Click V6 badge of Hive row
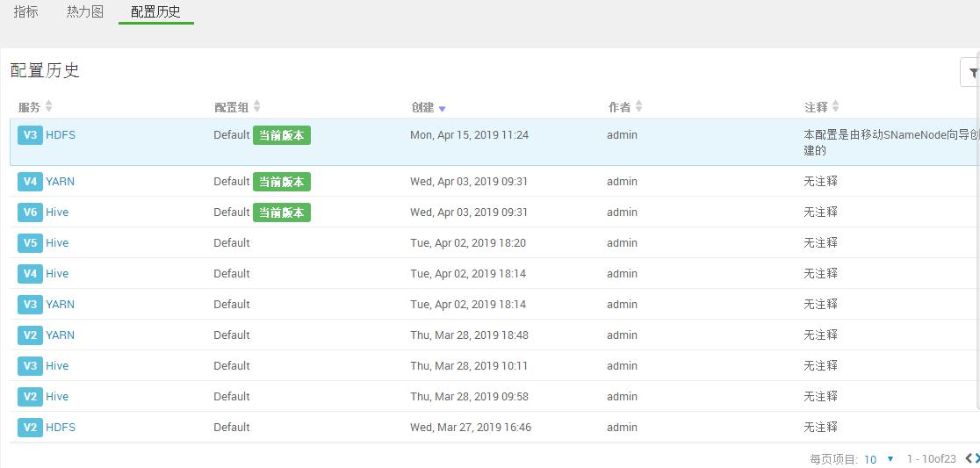Image resolution: width=980 pixels, height=468 pixels. 30,212
